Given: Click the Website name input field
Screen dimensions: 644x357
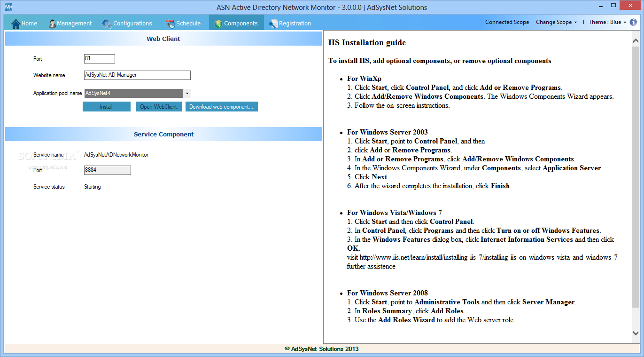Looking at the screenshot, I should pos(137,75).
